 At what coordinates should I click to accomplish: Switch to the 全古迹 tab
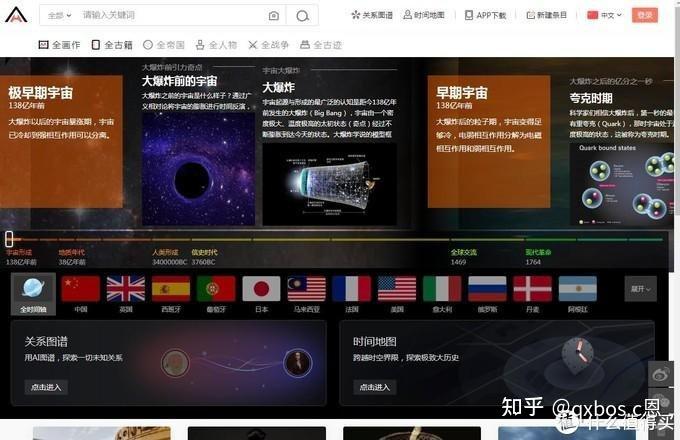coord(321,45)
